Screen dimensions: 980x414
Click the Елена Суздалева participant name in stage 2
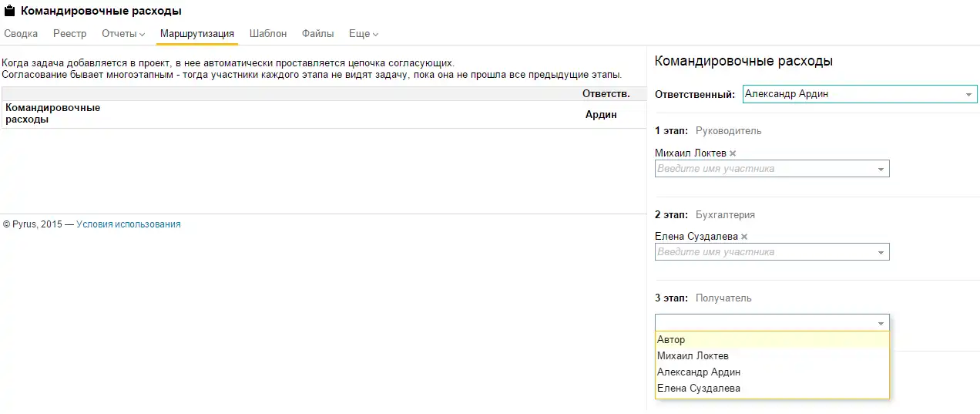pos(696,237)
